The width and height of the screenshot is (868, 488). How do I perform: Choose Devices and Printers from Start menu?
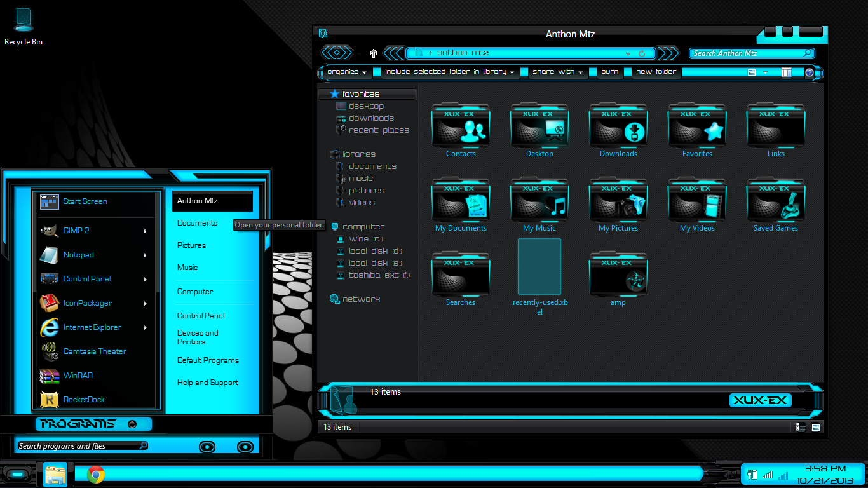(x=198, y=337)
